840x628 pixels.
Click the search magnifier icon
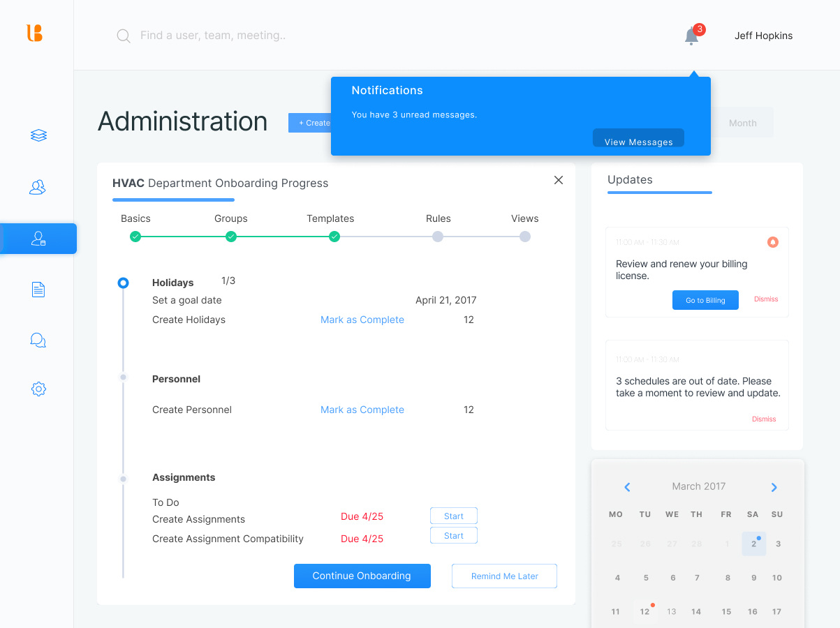pos(124,36)
